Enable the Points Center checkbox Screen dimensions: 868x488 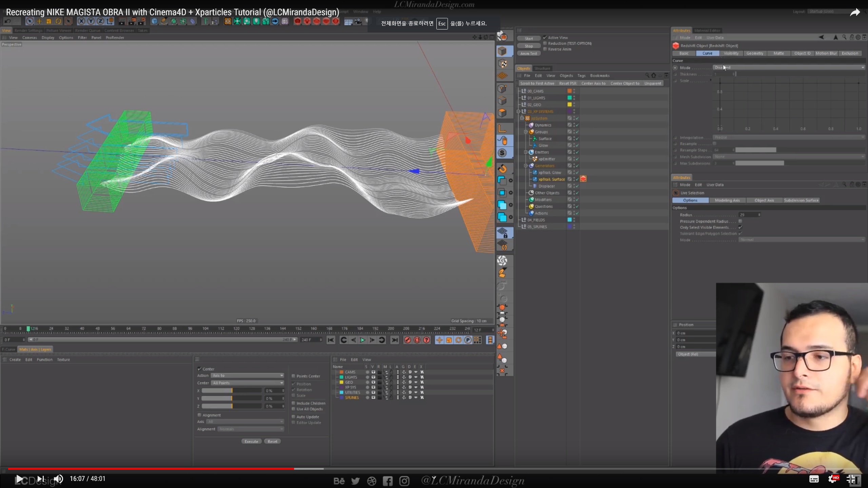293,376
